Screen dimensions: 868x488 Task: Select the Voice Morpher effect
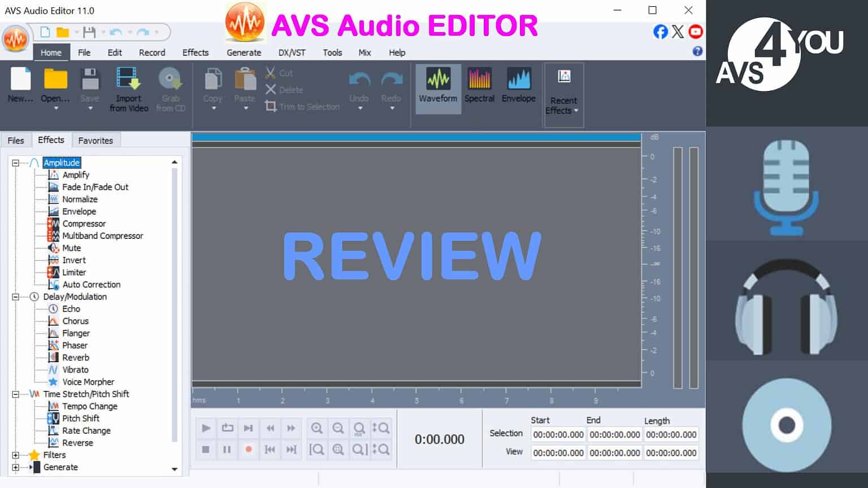click(89, 382)
